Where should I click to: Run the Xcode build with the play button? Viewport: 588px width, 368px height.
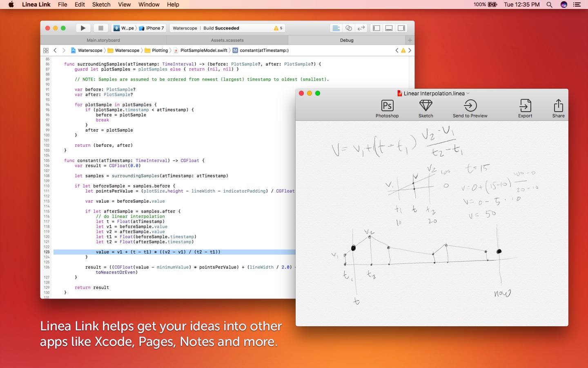click(x=83, y=28)
